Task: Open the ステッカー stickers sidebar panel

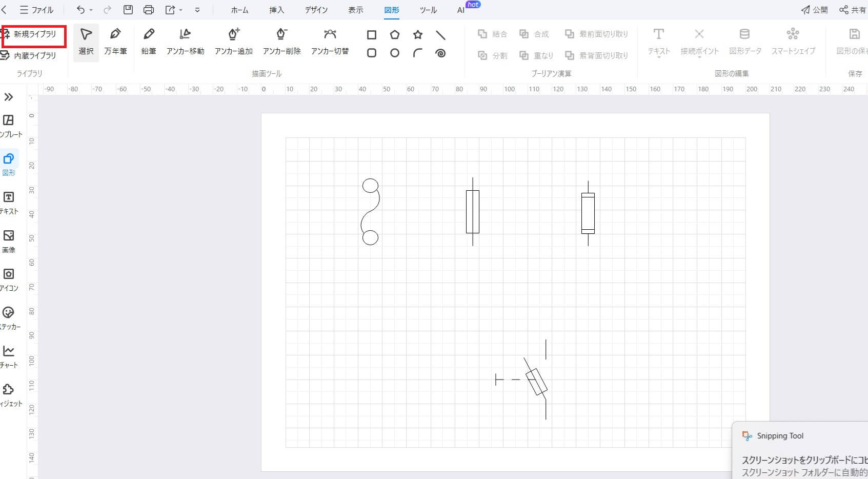Action: point(10,318)
